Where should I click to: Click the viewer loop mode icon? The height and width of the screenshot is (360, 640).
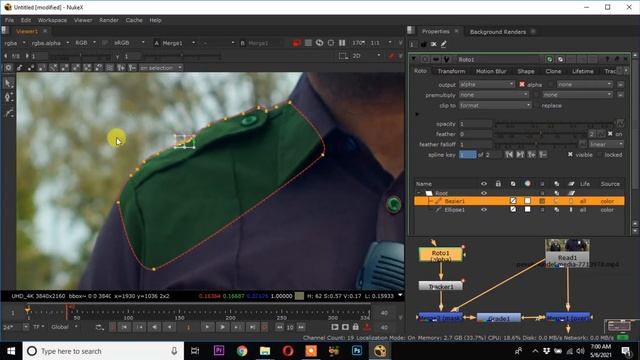99,327
